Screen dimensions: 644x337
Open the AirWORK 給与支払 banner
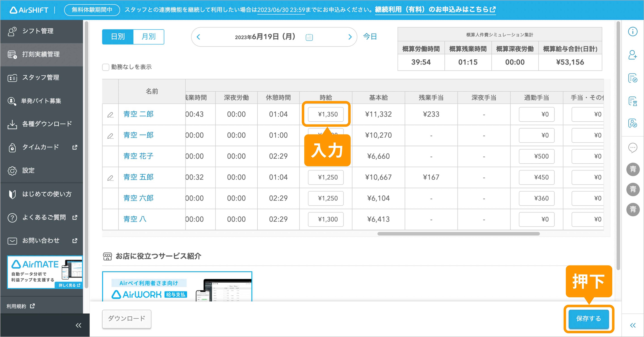[177, 286]
